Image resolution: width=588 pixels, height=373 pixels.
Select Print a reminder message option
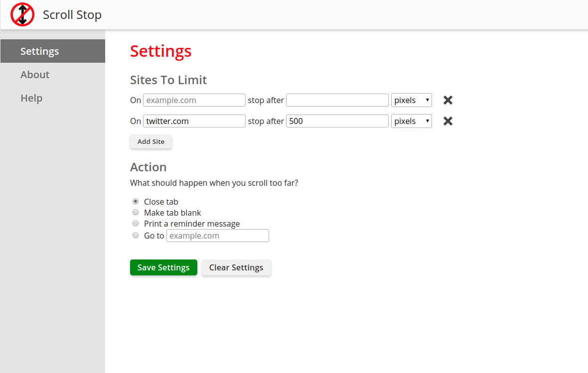click(136, 223)
